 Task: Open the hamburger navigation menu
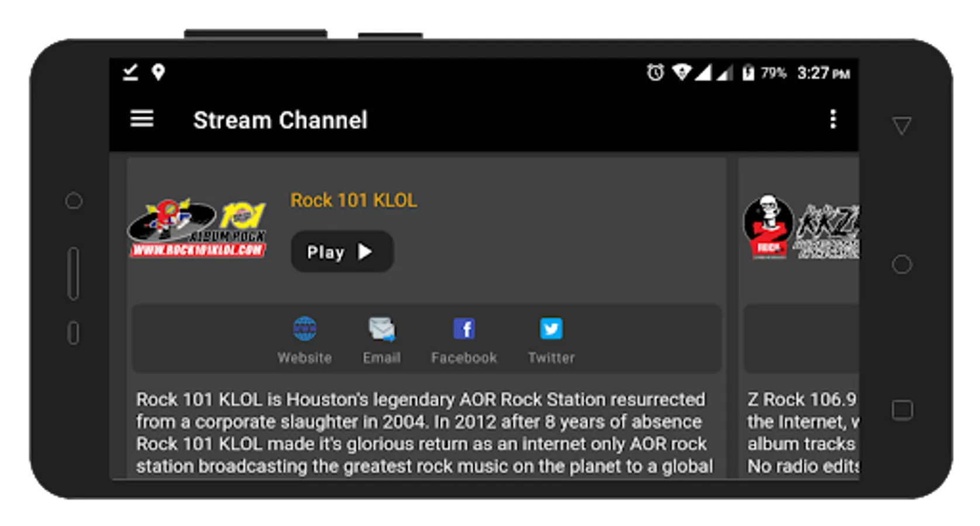coord(142,119)
